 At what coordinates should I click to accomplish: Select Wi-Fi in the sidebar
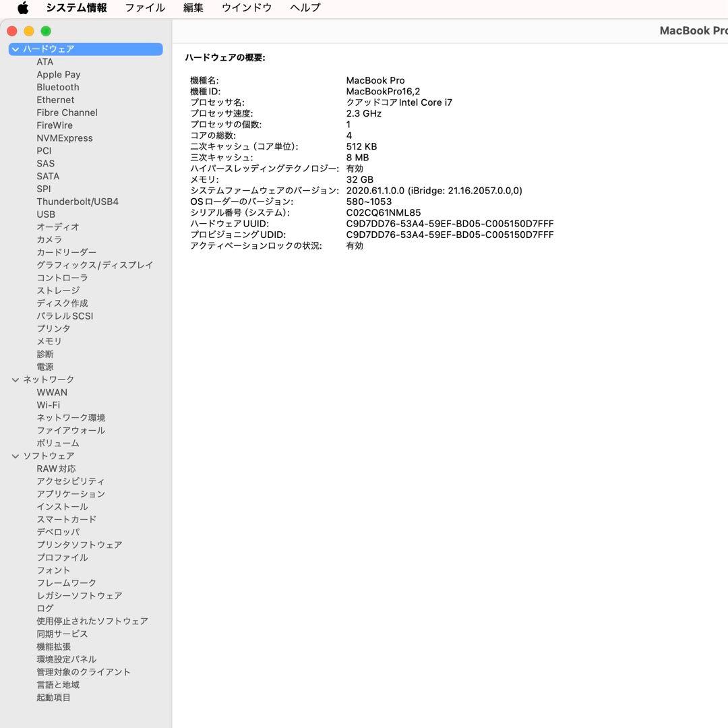coord(49,405)
